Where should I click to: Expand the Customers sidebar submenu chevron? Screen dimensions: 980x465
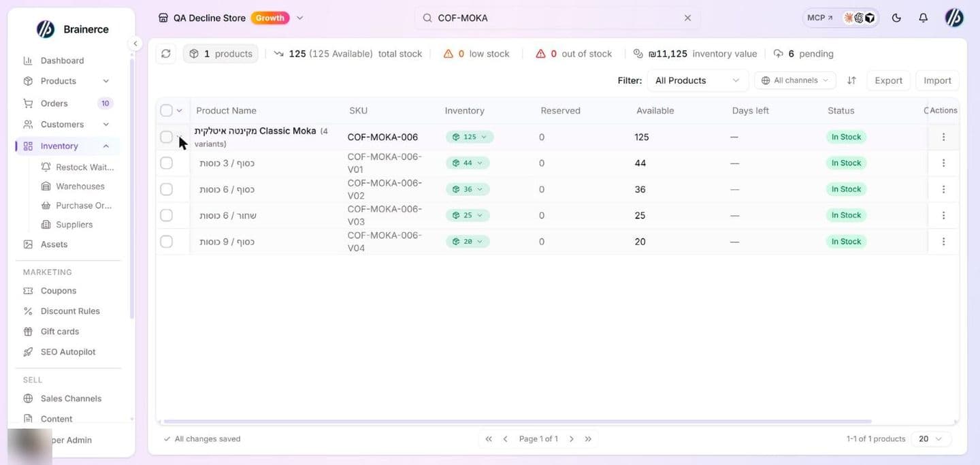click(105, 125)
